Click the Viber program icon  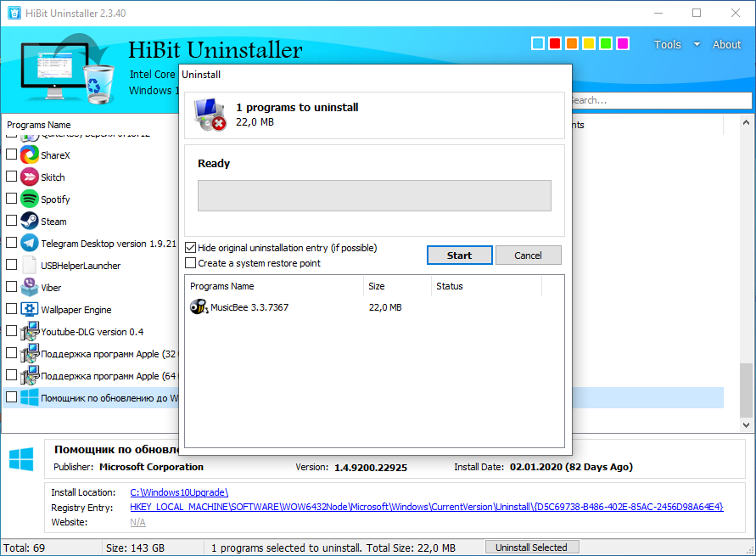tap(30, 288)
